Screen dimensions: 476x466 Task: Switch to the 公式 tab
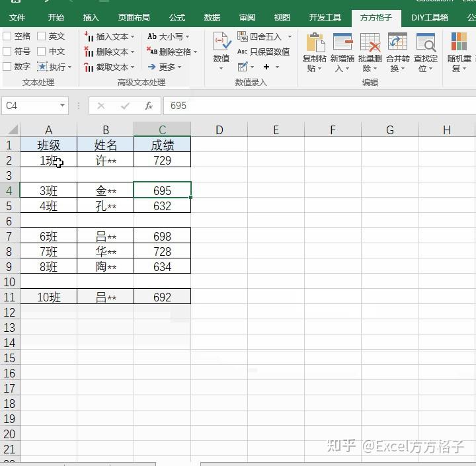177,18
